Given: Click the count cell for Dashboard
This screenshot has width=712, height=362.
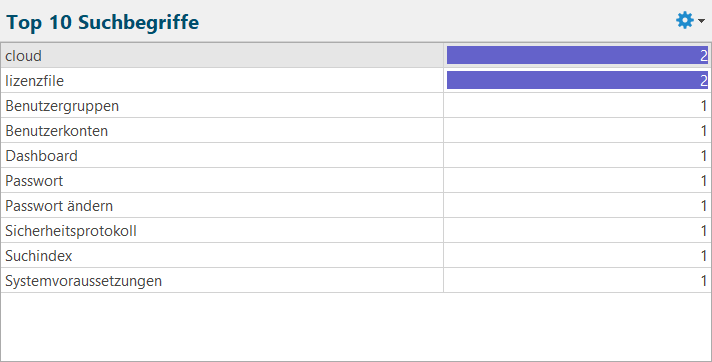Looking at the screenshot, I should [577, 155].
